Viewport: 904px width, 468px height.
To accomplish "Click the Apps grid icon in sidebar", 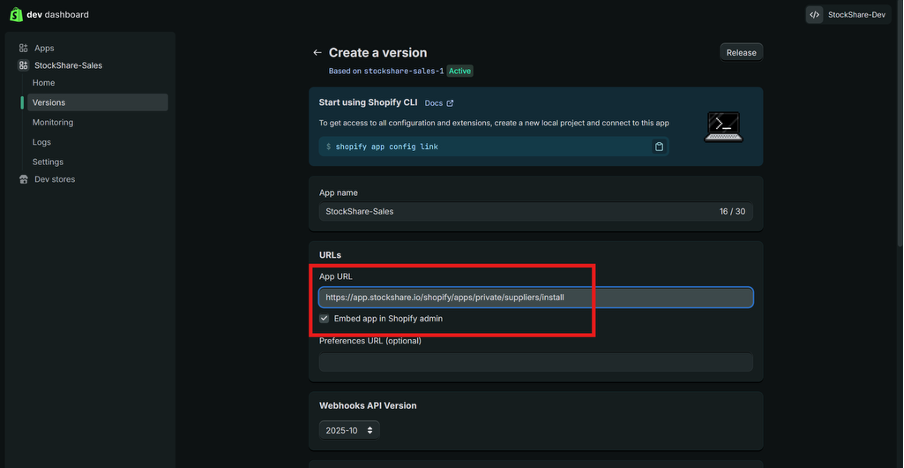I will (24, 48).
